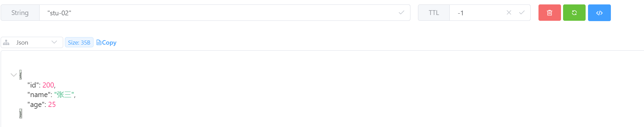Click the TTL label
The image size is (644, 127).
pyautogui.click(x=434, y=13)
